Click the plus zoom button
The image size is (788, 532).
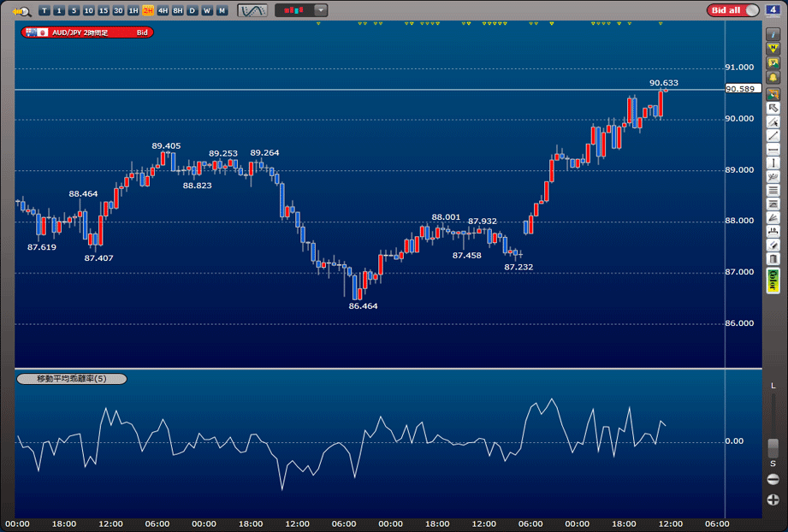pos(773,499)
